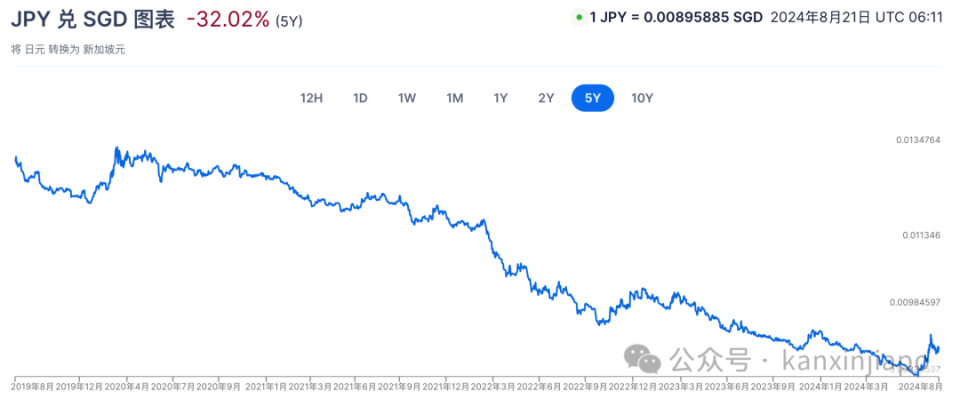Image resolution: width=960 pixels, height=399 pixels.
Task: Click the 2024年8月 axis label
Action: [919, 387]
